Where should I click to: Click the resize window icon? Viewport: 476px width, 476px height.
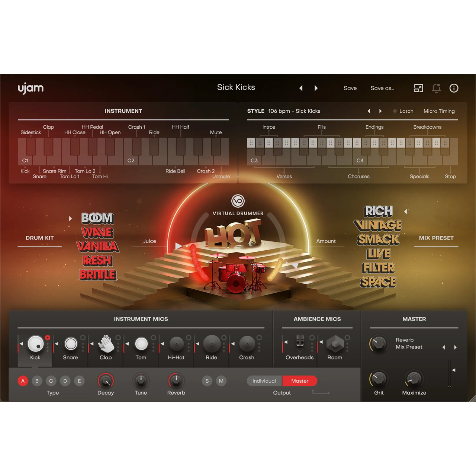click(418, 88)
